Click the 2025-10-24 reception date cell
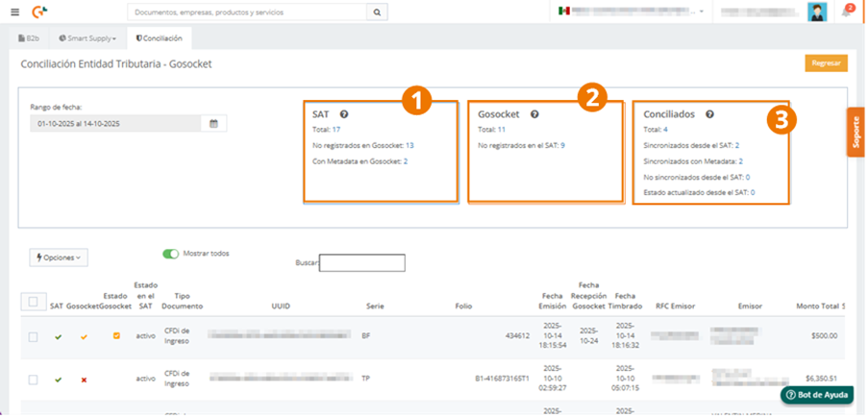868x417 pixels. pos(588,335)
